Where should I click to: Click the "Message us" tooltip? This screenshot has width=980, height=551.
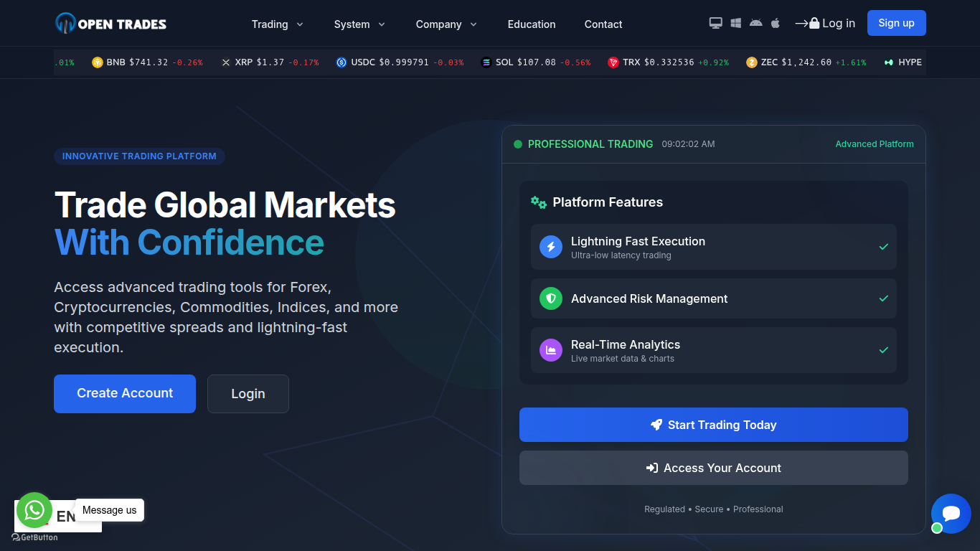pyautogui.click(x=110, y=510)
